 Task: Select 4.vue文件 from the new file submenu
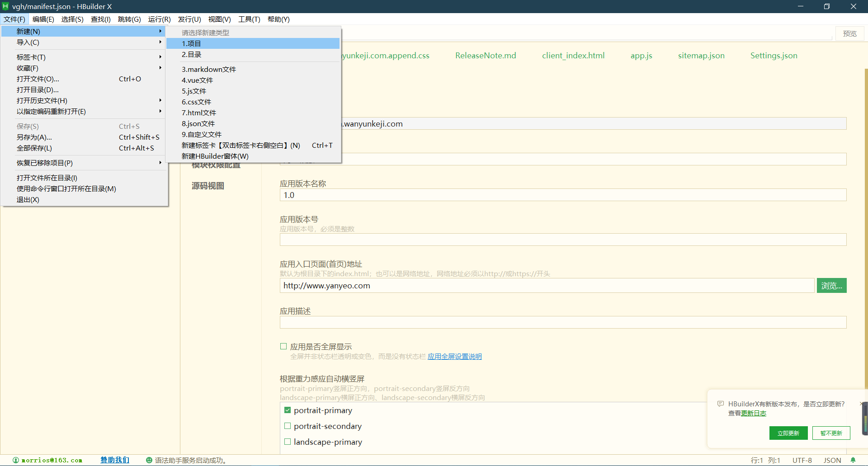click(197, 80)
